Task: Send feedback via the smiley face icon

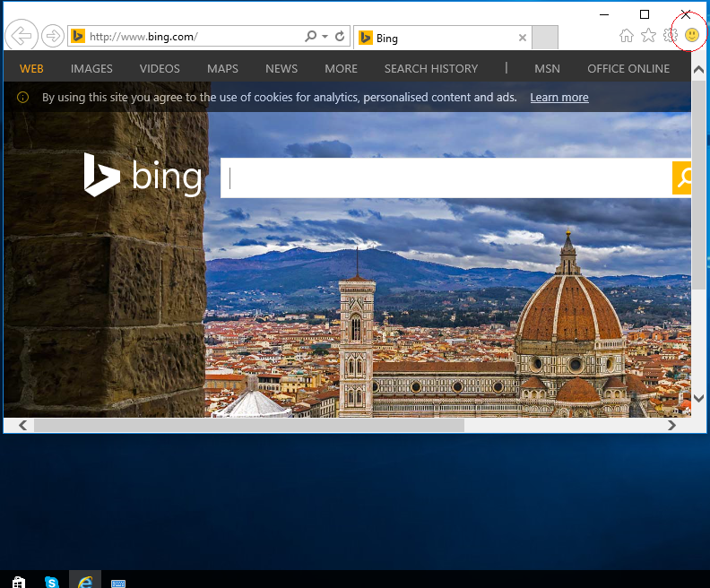Action: [x=692, y=35]
